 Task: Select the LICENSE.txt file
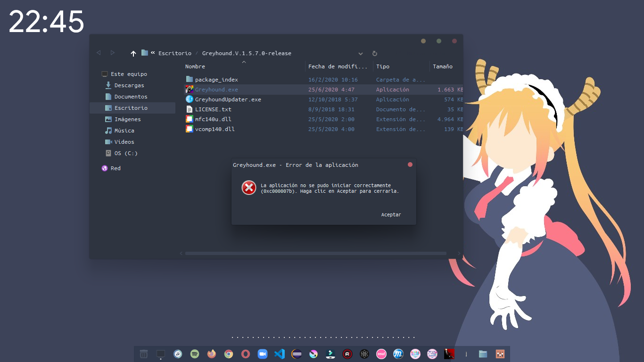tap(213, 109)
